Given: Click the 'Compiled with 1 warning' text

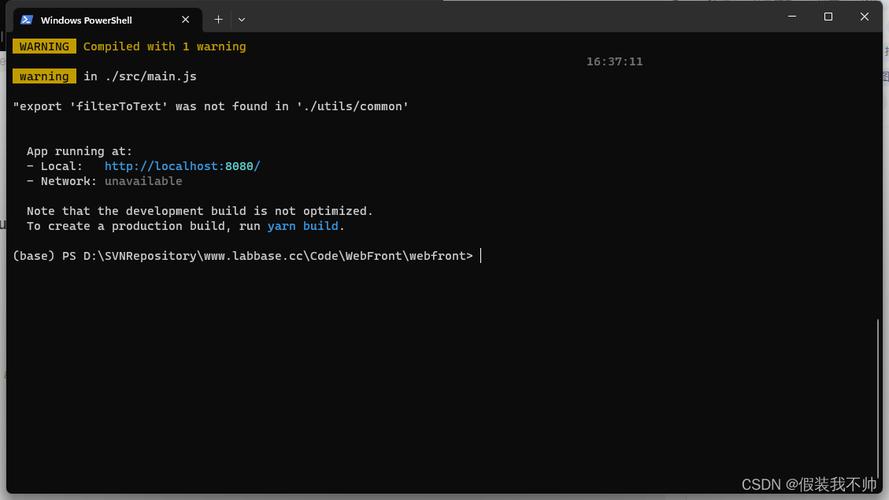Looking at the screenshot, I should [164, 47].
